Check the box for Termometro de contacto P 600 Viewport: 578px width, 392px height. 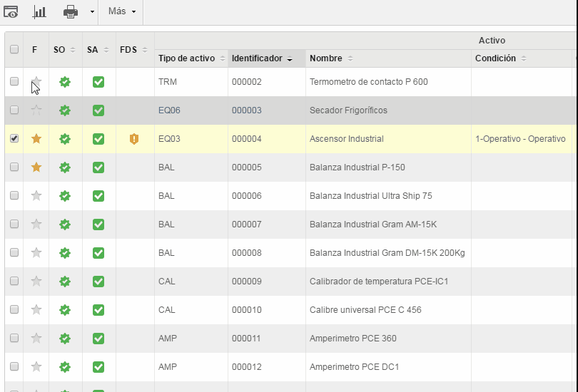14,81
